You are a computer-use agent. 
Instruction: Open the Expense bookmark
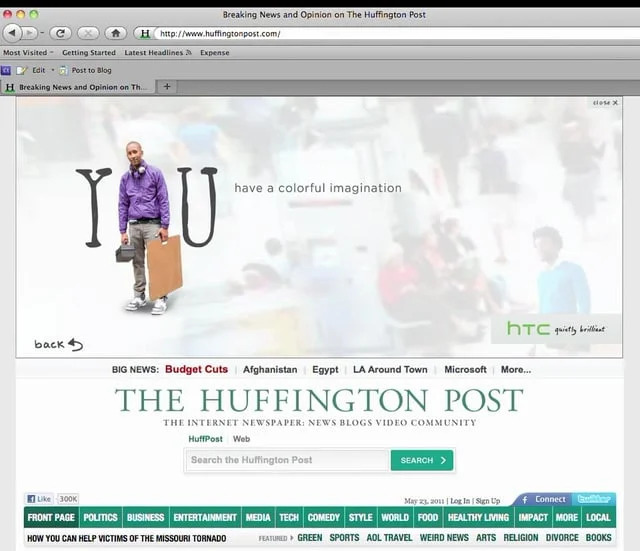pyautogui.click(x=215, y=53)
